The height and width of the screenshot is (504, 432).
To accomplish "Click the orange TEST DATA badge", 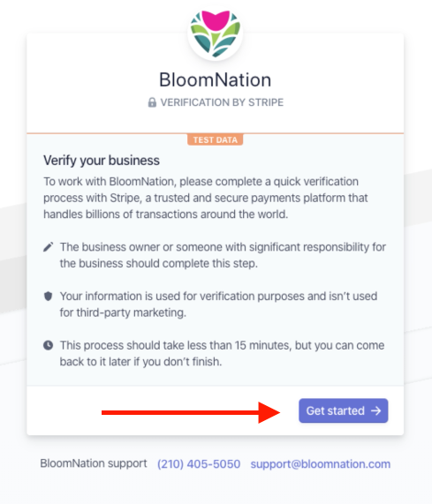I will pos(216,139).
